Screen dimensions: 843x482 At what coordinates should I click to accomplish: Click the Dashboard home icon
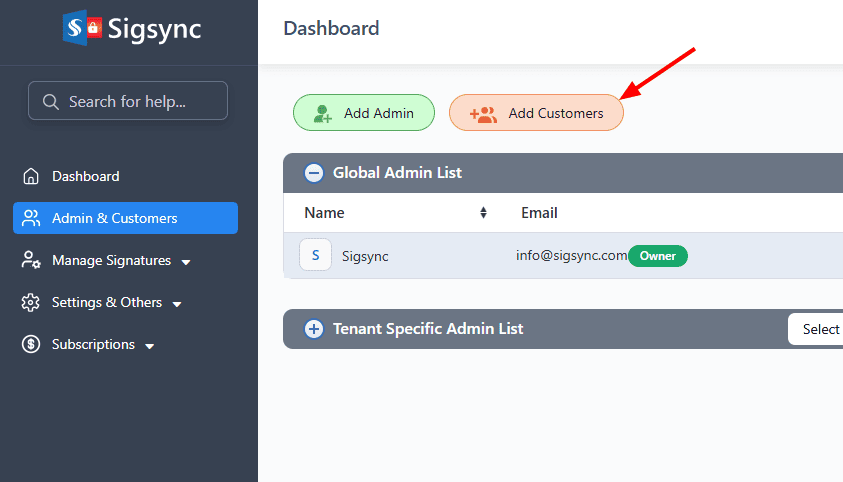click(31, 176)
